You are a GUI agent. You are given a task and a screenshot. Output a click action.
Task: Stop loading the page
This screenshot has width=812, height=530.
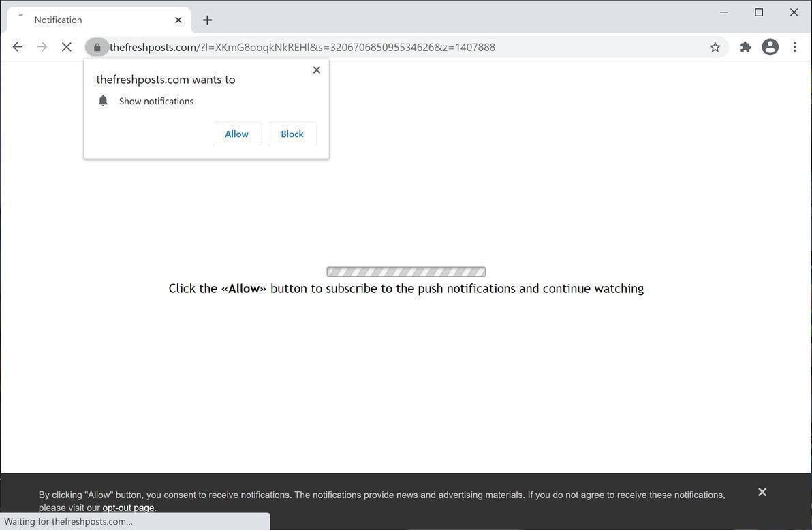(66, 47)
